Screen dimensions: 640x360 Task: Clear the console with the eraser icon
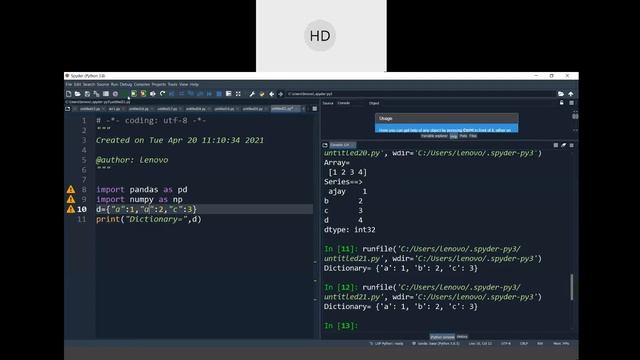coord(564,145)
